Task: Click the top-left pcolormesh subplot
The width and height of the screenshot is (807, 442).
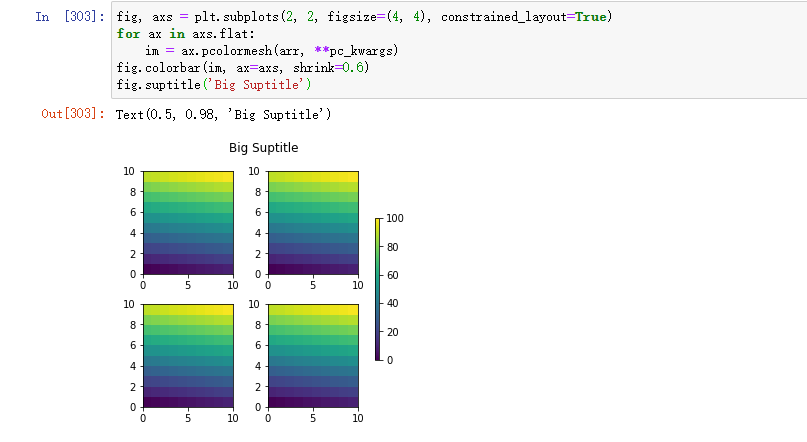Action: [188, 223]
